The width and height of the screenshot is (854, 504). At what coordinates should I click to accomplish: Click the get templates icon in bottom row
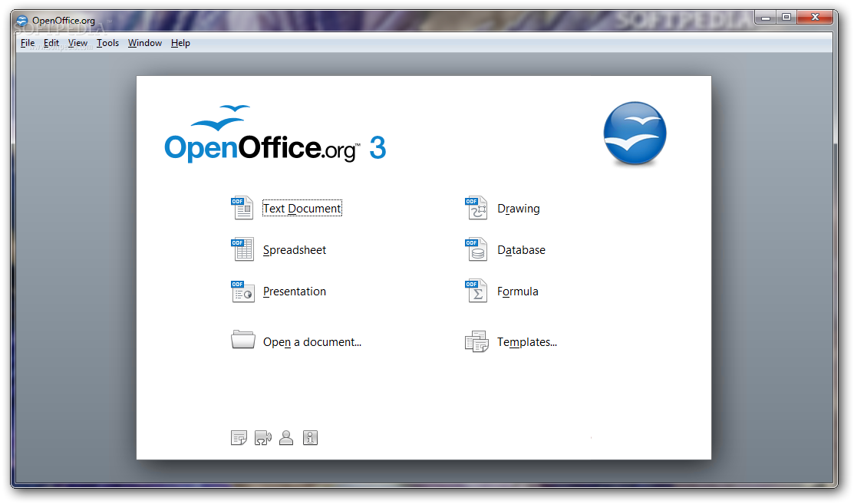pyautogui.click(x=239, y=437)
